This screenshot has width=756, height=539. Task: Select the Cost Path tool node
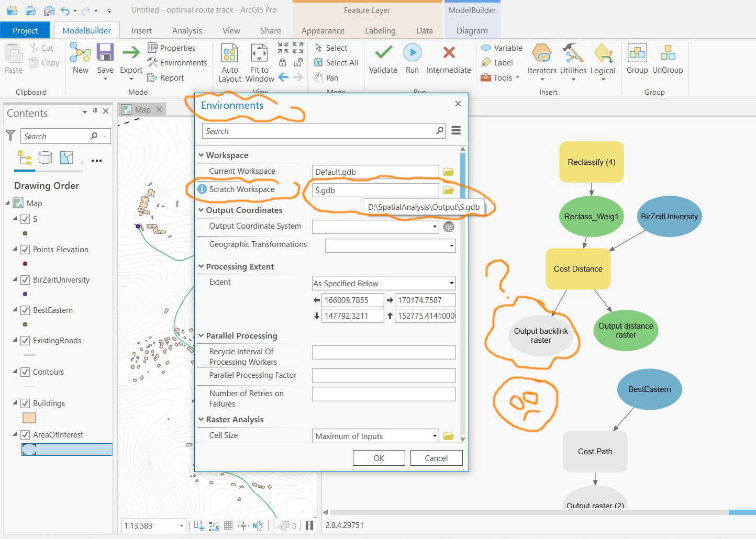tap(595, 451)
